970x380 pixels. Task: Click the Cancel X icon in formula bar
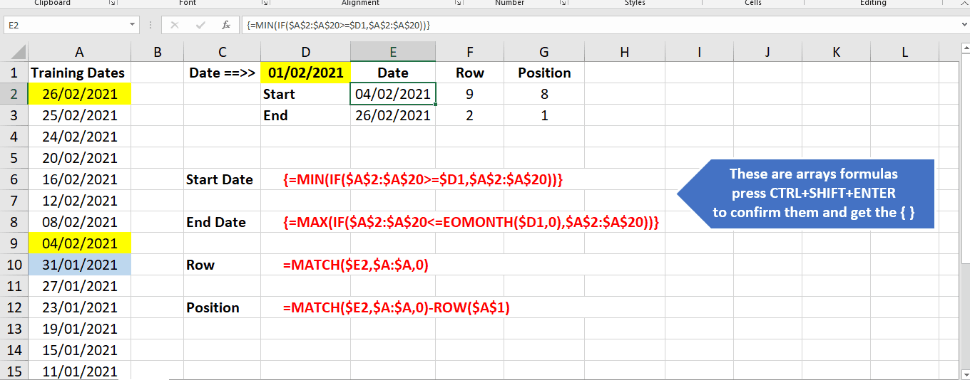174,25
